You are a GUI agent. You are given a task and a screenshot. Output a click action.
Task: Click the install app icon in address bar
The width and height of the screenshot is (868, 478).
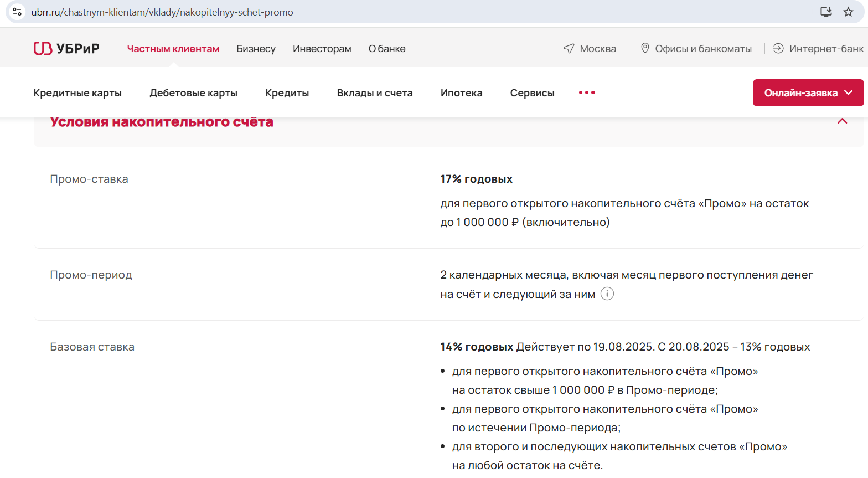[x=826, y=12]
